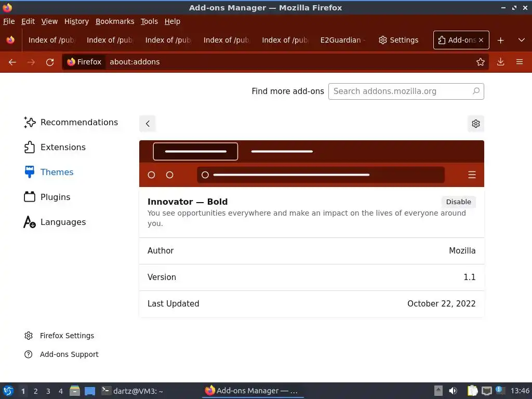Viewport: 532px width, 399px height.
Task: Open the file manager from taskbar
Action: click(75, 391)
